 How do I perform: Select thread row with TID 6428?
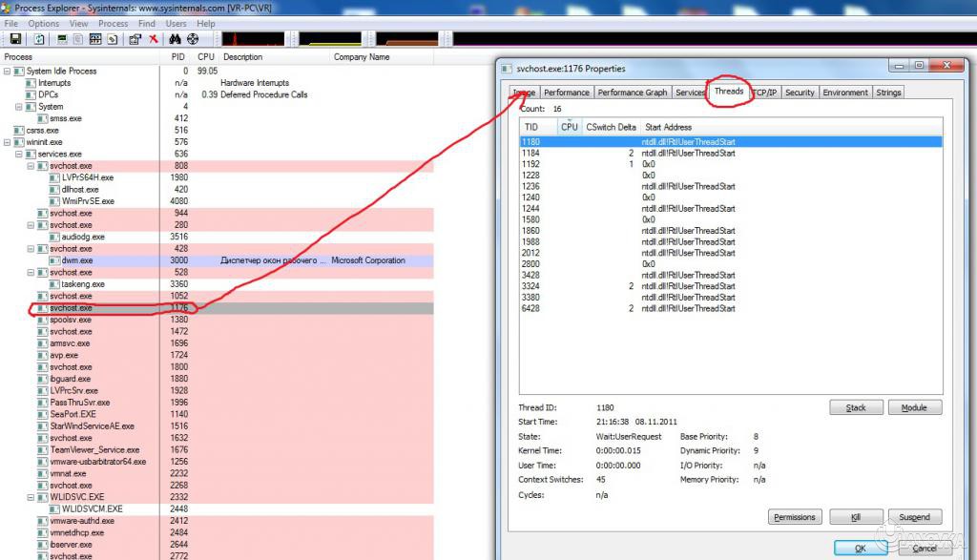click(x=731, y=308)
